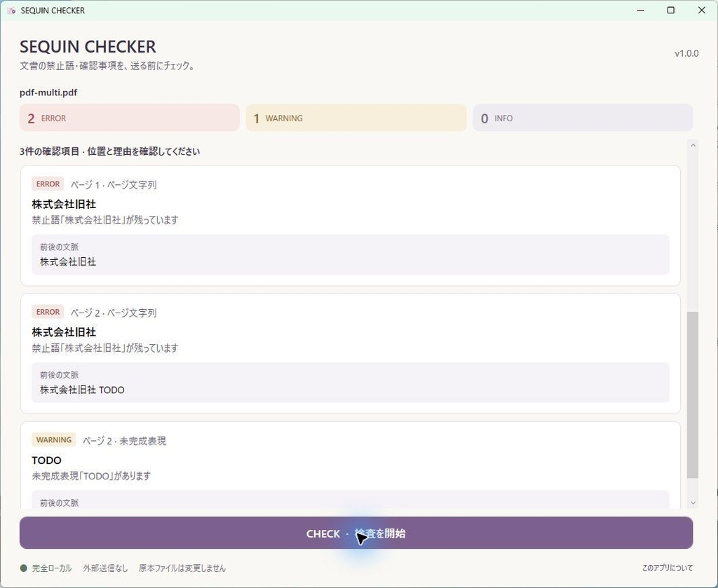Select the TODO warning result title
The width and height of the screenshot is (718, 588).
[x=46, y=460]
